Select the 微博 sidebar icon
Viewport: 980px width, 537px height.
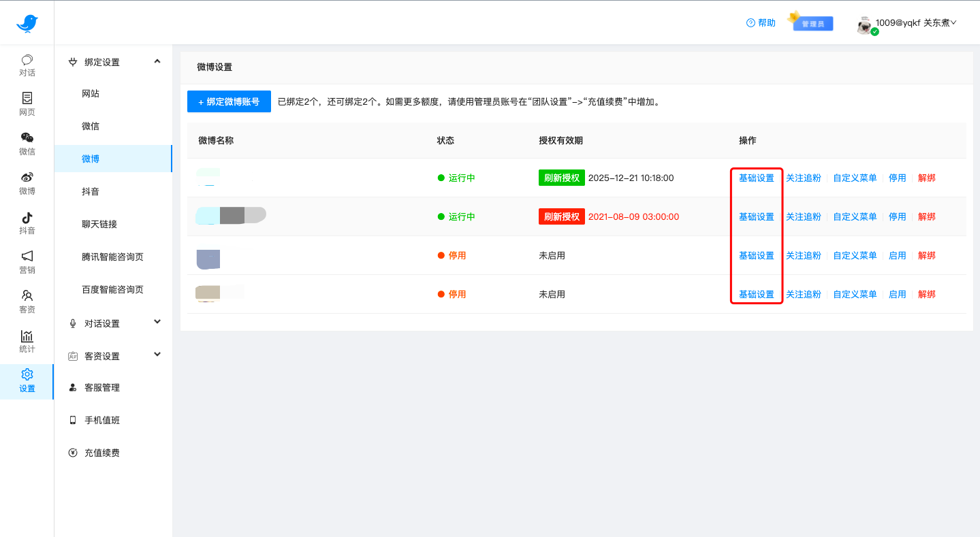point(27,183)
